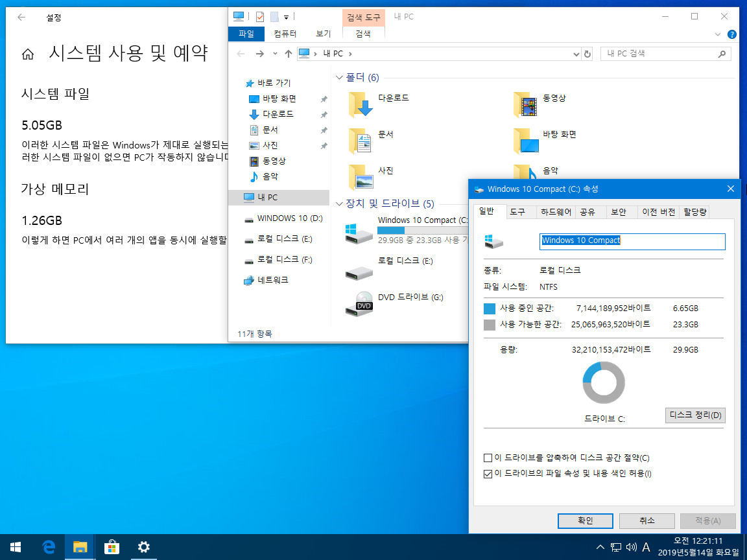This screenshot has width=747, height=560.
Task: Open the 컴퓨터 ribbon tab
Action: [285, 34]
